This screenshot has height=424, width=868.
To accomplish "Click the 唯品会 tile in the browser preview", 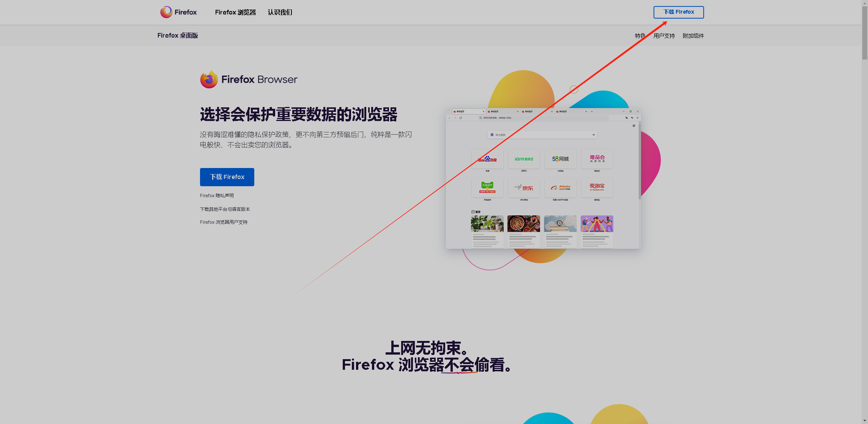I will pos(597,159).
